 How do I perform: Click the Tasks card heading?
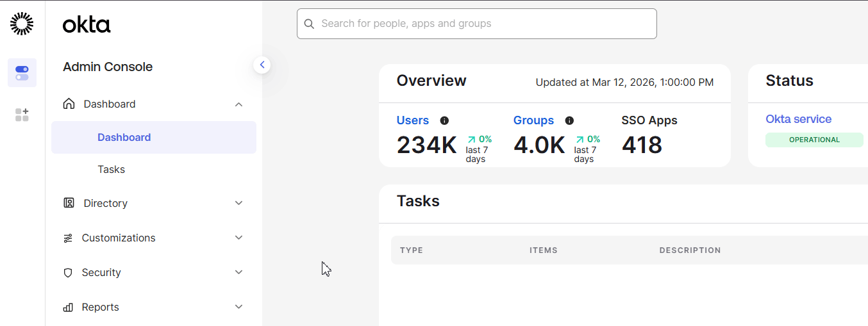click(x=418, y=201)
